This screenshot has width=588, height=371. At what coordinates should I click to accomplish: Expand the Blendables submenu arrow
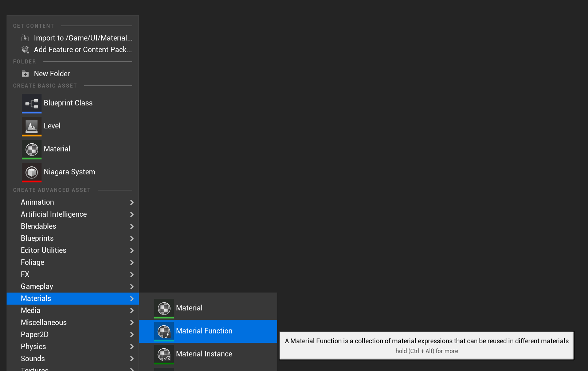[132, 227]
